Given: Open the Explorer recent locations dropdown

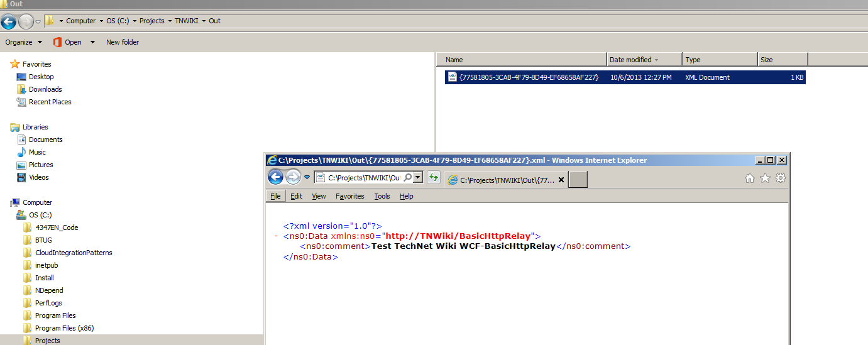Looking at the screenshot, I should [38, 22].
